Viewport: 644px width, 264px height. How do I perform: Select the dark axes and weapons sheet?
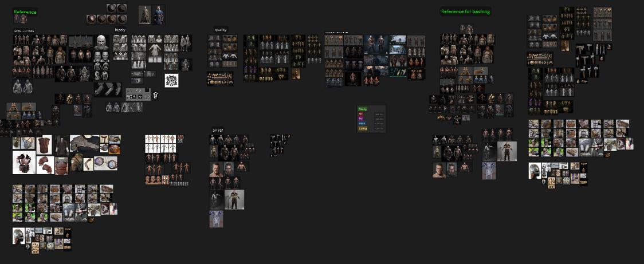pyautogui.click(x=280, y=145)
